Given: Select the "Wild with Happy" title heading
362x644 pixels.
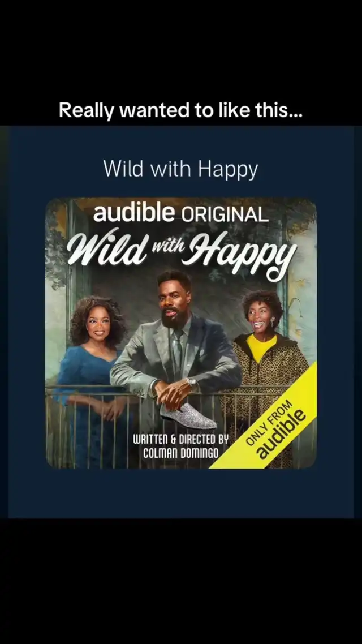Looking at the screenshot, I should point(180,170).
